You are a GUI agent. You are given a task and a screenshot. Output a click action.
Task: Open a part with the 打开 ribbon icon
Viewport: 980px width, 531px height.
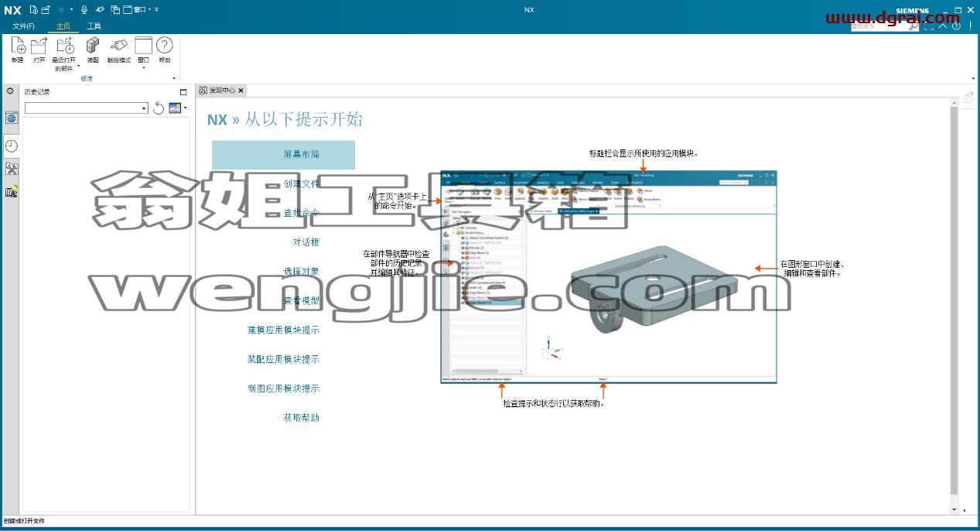pos(39,46)
